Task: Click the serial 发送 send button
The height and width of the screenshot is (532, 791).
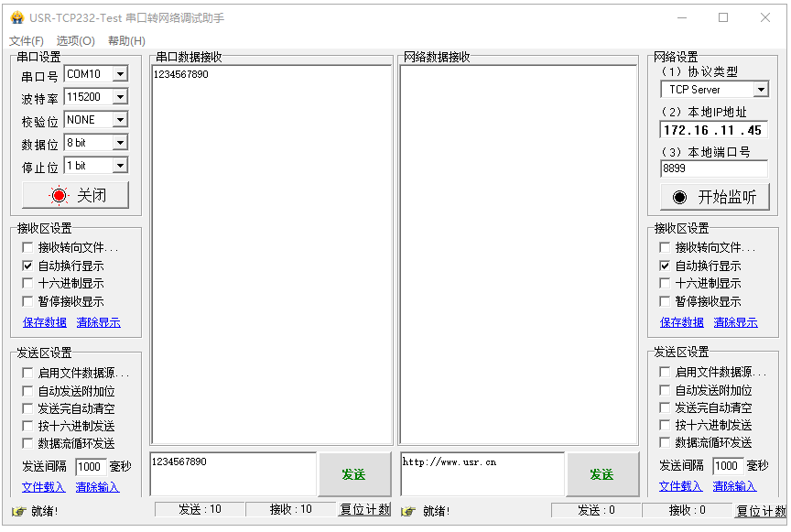Action: point(354,474)
